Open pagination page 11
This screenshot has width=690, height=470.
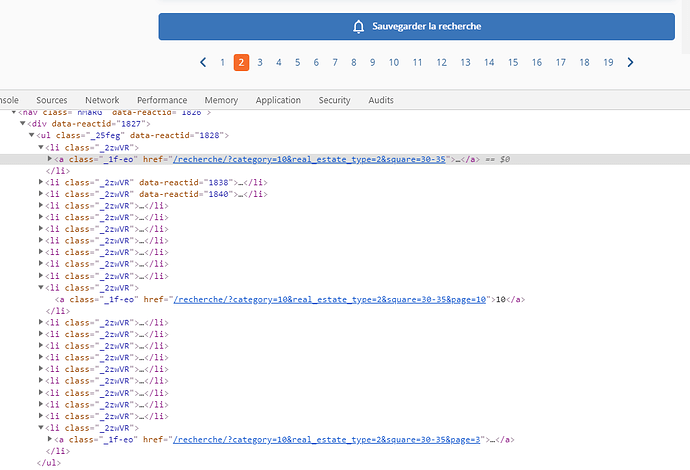(418, 62)
